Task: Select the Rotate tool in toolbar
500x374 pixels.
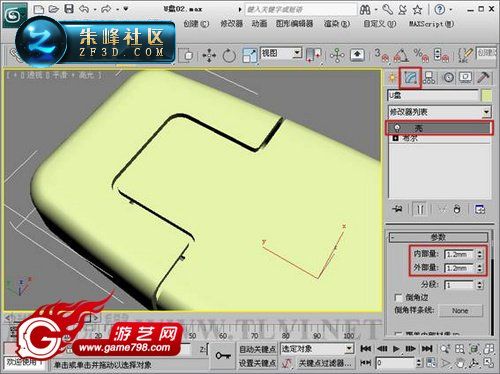Action: point(229,55)
